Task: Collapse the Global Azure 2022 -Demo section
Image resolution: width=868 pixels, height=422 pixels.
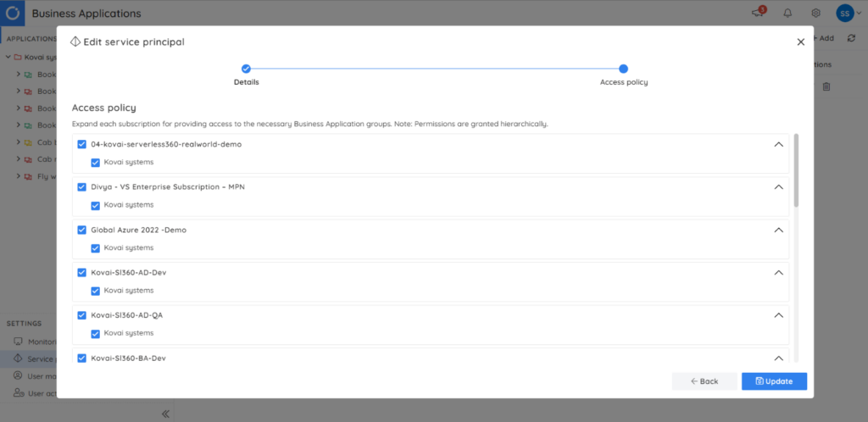Action: pyautogui.click(x=778, y=230)
